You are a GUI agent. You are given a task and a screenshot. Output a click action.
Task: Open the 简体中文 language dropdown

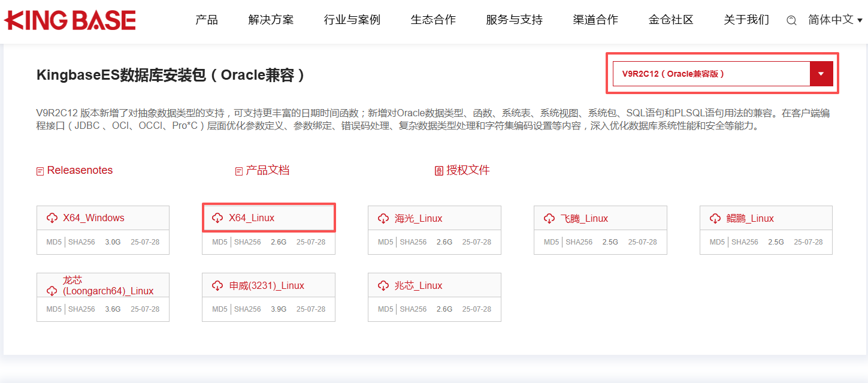[x=835, y=20]
